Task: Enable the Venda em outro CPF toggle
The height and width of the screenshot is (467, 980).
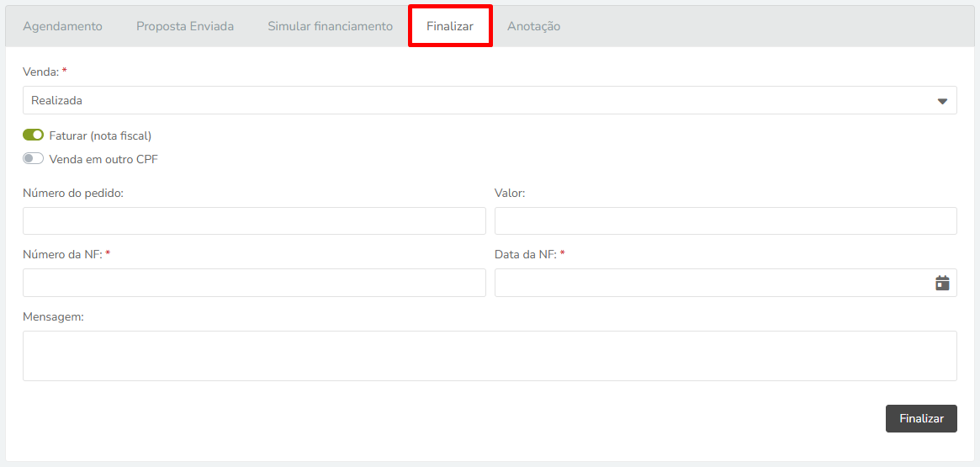Action: pos(33,159)
